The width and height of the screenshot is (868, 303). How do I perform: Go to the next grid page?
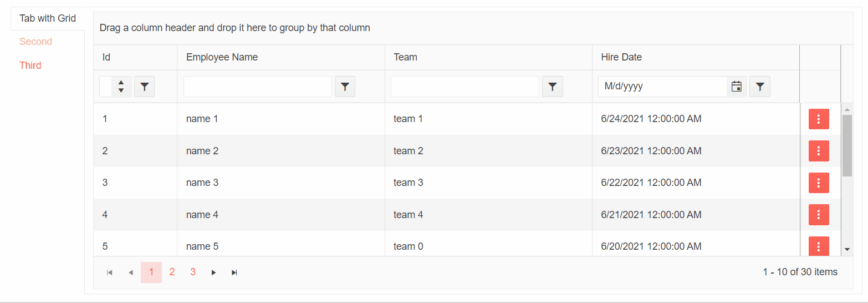pyautogui.click(x=213, y=272)
